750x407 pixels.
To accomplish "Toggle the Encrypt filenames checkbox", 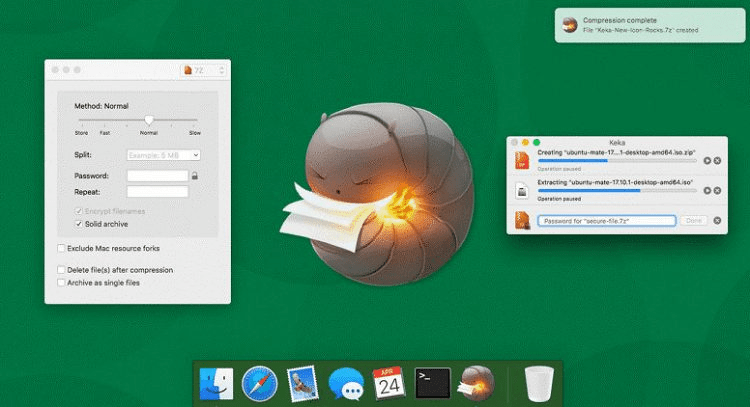I will coord(79,211).
